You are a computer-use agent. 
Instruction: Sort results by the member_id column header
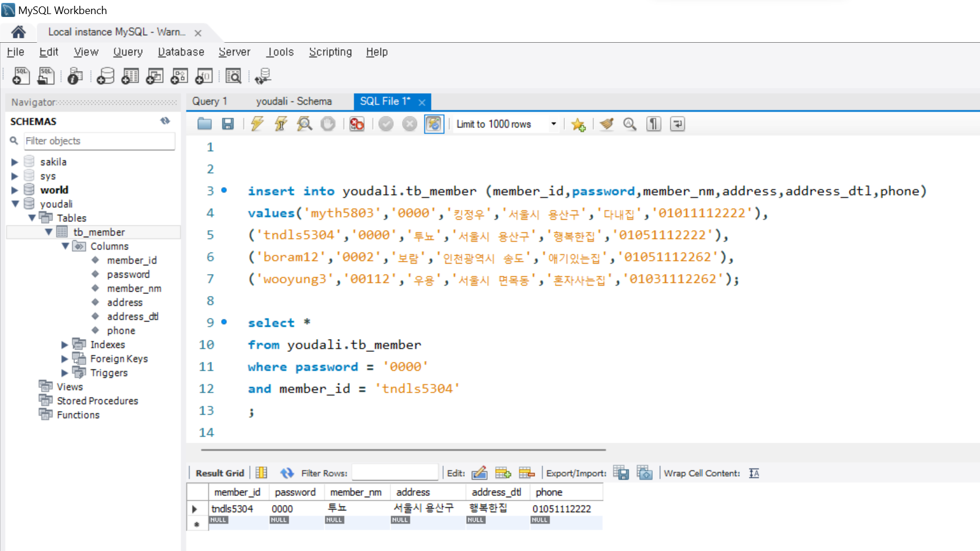pyautogui.click(x=238, y=492)
